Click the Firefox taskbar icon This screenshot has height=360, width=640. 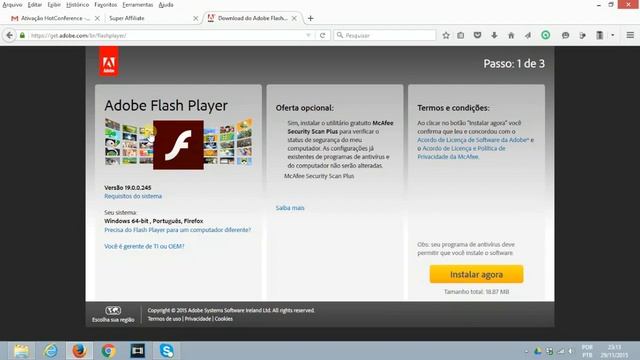pyautogui.click(x=80, y=351)
